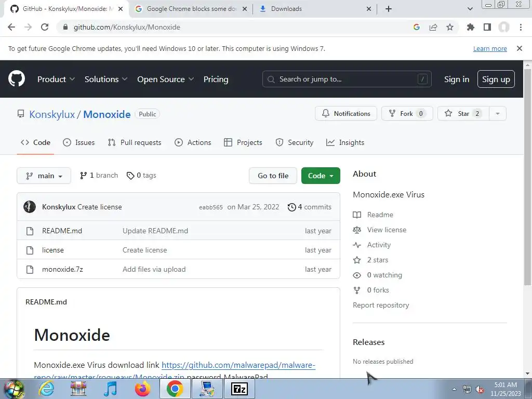Open Internet Explorer from the taskbar
This screenshot has height=399, width=532.
[x=46, y=389]
